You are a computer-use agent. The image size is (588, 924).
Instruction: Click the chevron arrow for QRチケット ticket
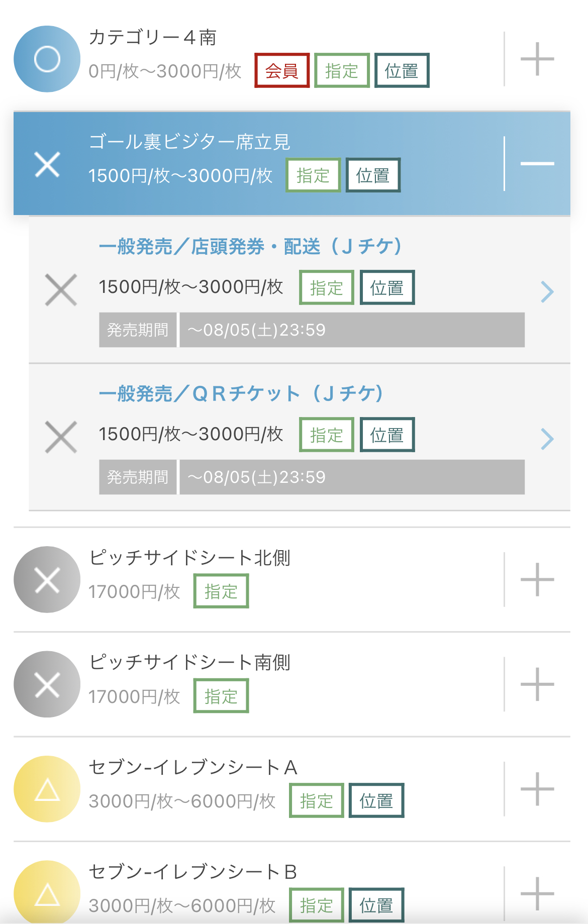click(x=547, y=439)
